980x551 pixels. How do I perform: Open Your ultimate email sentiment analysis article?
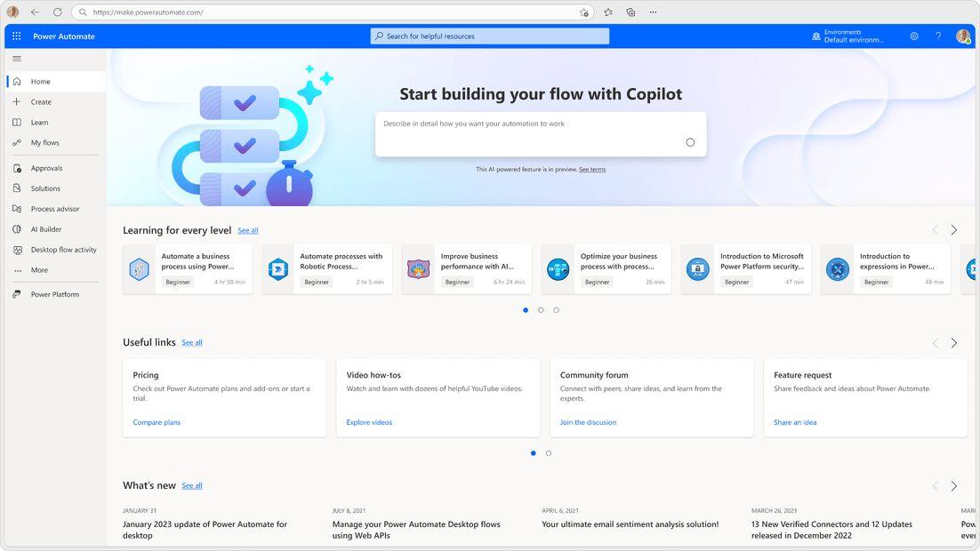pos(630,524)
